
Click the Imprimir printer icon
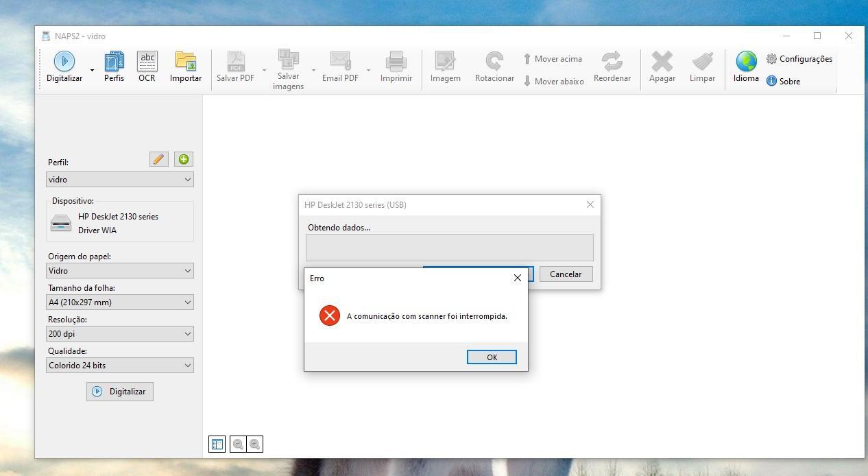[396, 61]
